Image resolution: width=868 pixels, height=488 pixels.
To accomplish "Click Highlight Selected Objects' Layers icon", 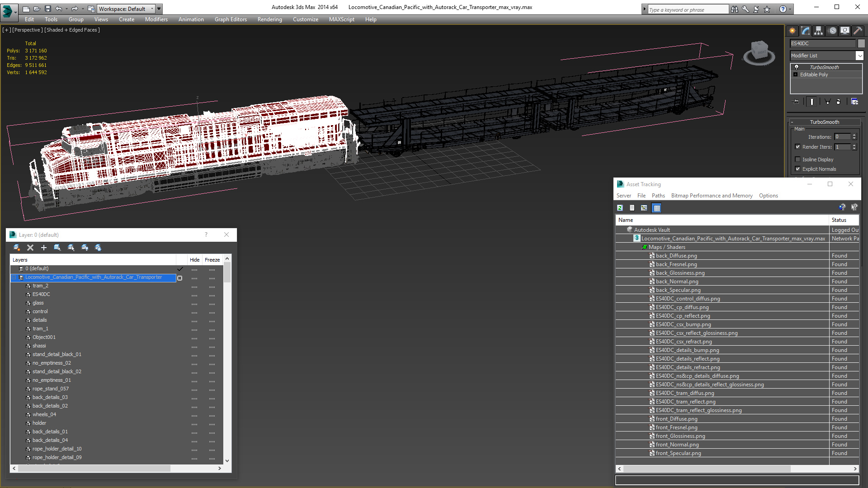I will 71,248.
